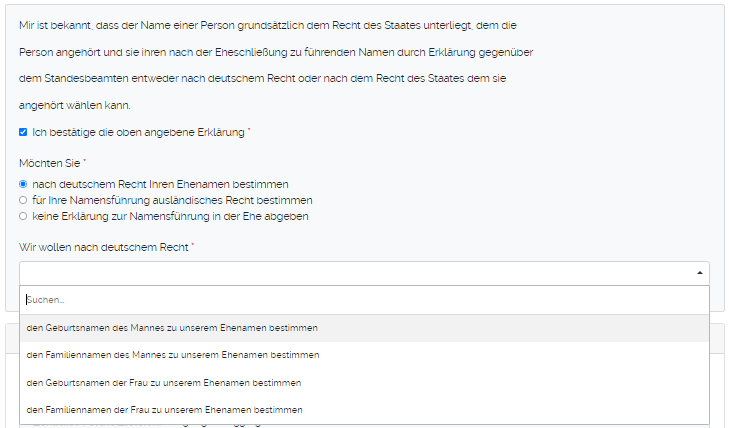Click label text 'Ich bestätige die oben angegebene Erklärung'
This screenshot has width=729, height=428.
click(139, 132)
